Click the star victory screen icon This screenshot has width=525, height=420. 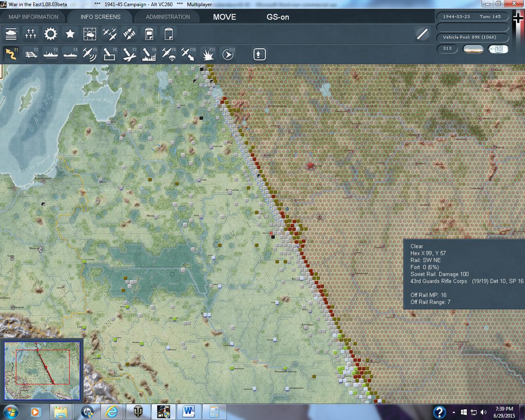(70, 34)
